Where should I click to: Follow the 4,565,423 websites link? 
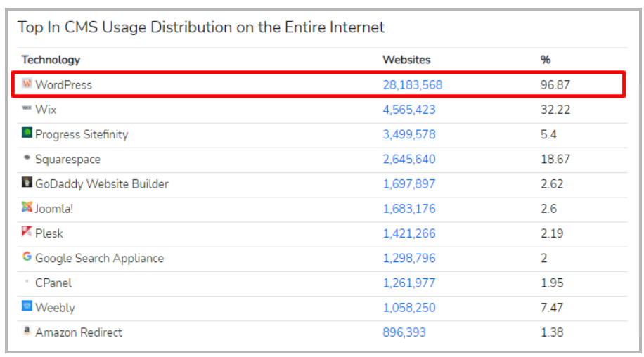point(409,110)
